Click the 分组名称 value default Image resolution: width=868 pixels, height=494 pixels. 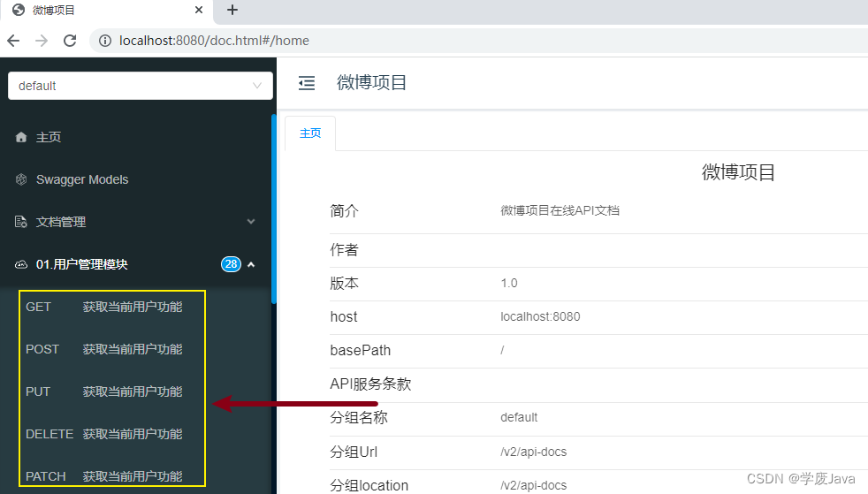(x=519, y=418)
